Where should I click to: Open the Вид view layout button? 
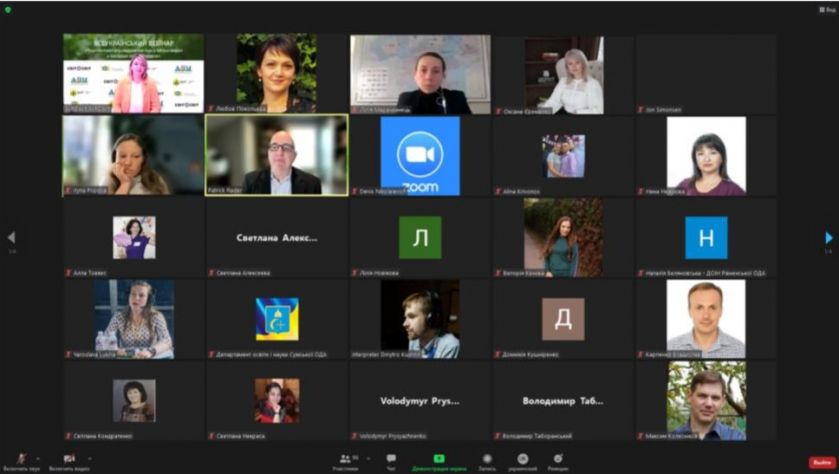(x=827, y=9)
